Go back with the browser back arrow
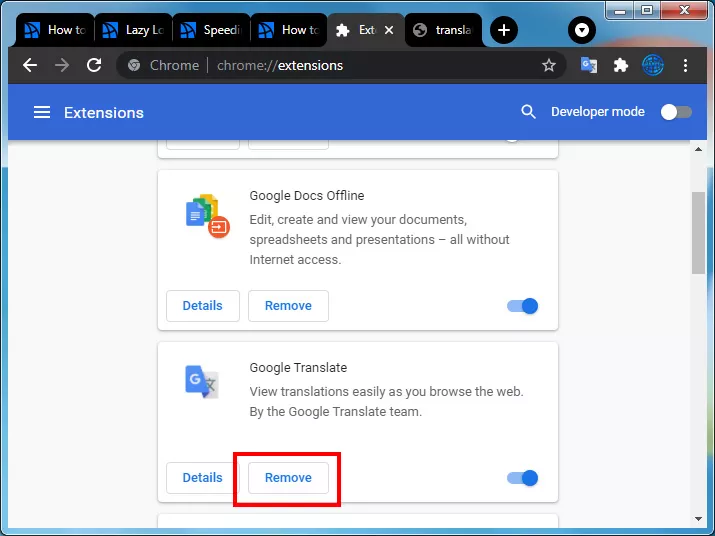 coord(30,65)
